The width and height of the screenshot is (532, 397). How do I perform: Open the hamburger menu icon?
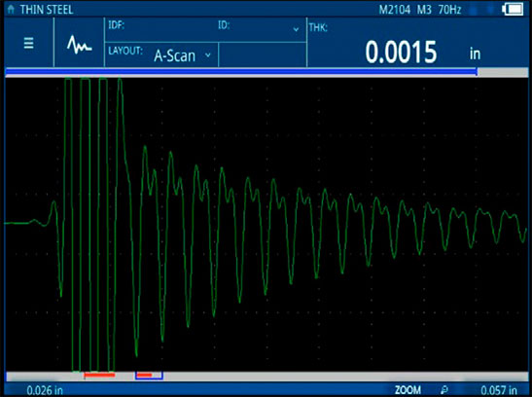(29, 44)
